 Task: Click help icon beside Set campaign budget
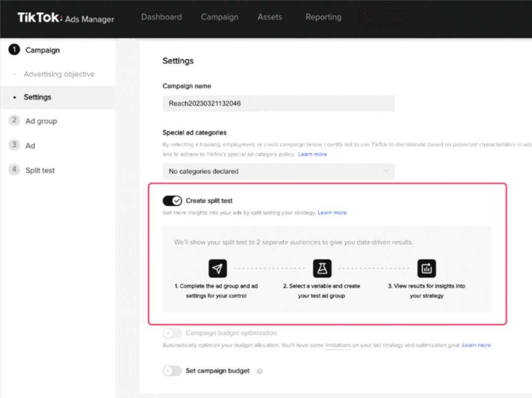coord(260,371)
